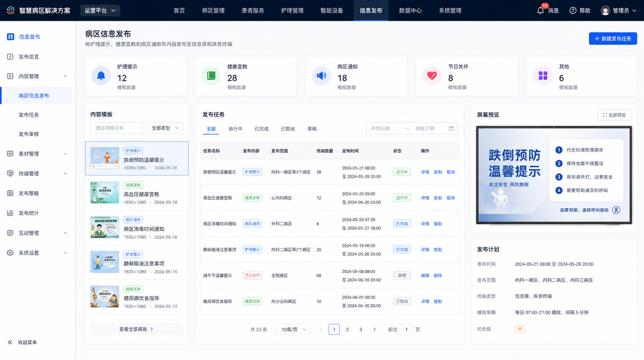The height and width of the screenshot is (360, 644).
Task: Open 发布任务 in the sidebar
Action: (x=29, y=115)
